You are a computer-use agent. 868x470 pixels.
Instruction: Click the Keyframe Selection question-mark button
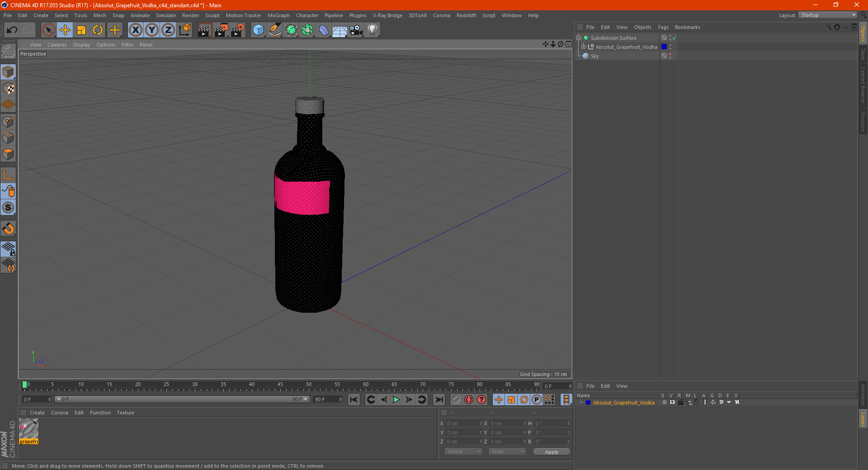[x=481, y=399]
